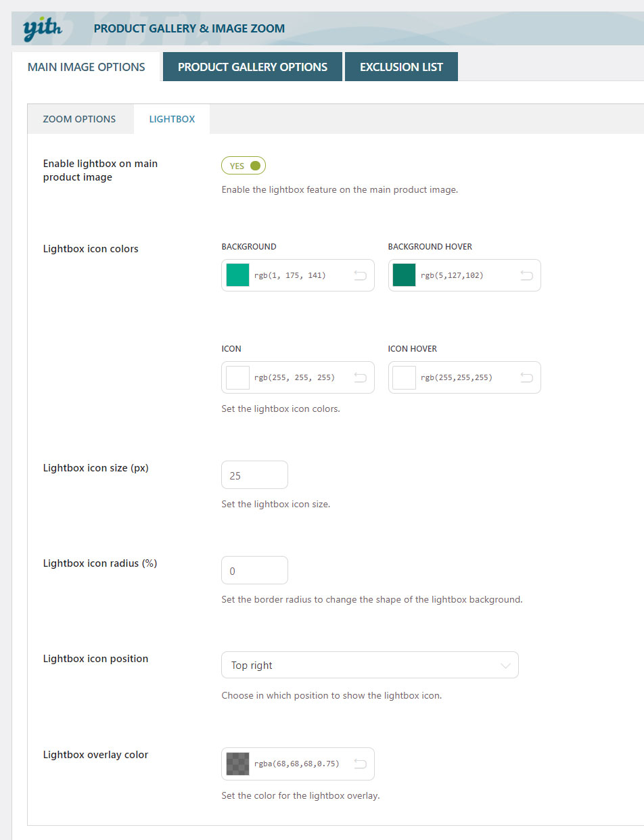644x840 pixels.
Task: Click the Lightbox icon size input field
Action: [254, 475]
